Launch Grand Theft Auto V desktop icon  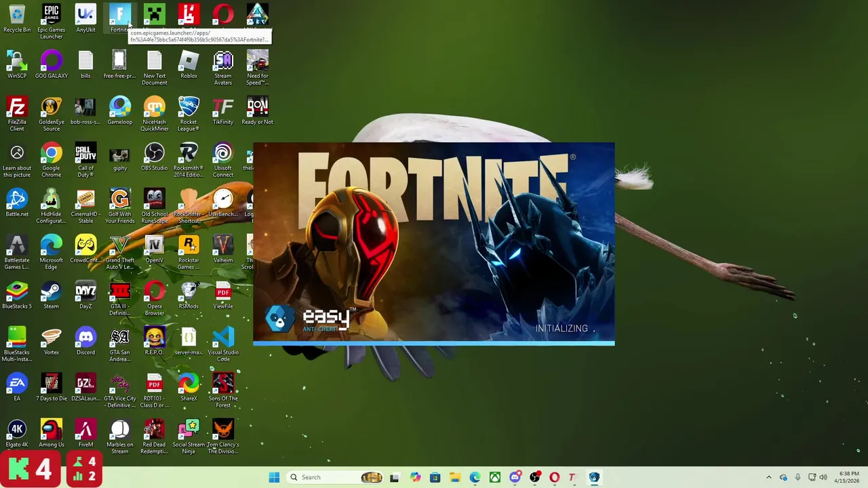(120, 252)
